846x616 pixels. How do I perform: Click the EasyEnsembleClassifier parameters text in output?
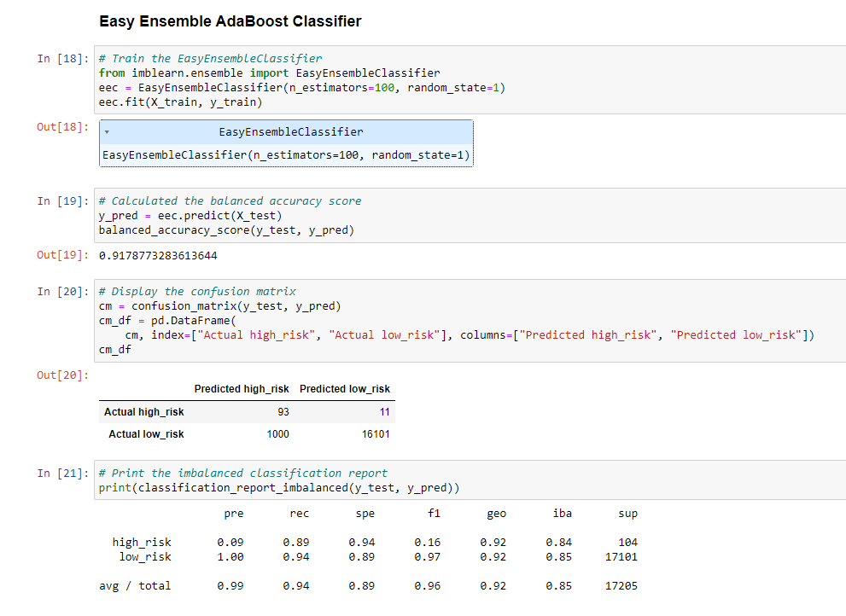(286, 155)
